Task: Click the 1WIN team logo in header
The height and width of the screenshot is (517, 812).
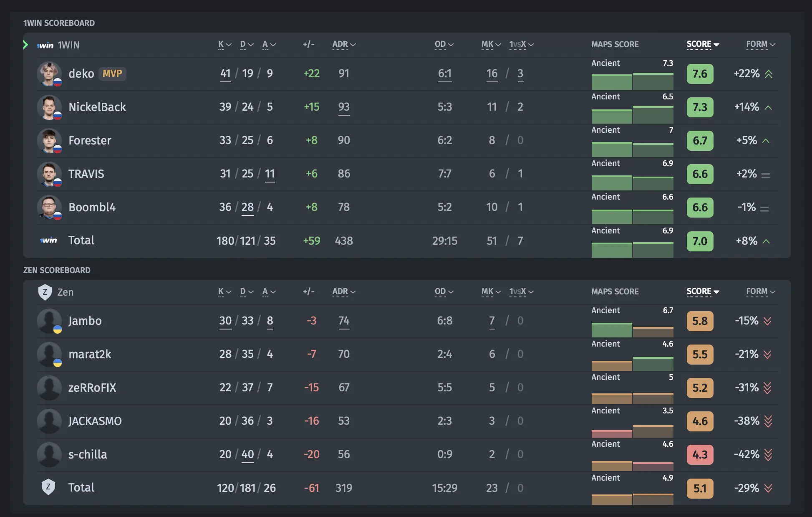Action: tap(45, 45)
